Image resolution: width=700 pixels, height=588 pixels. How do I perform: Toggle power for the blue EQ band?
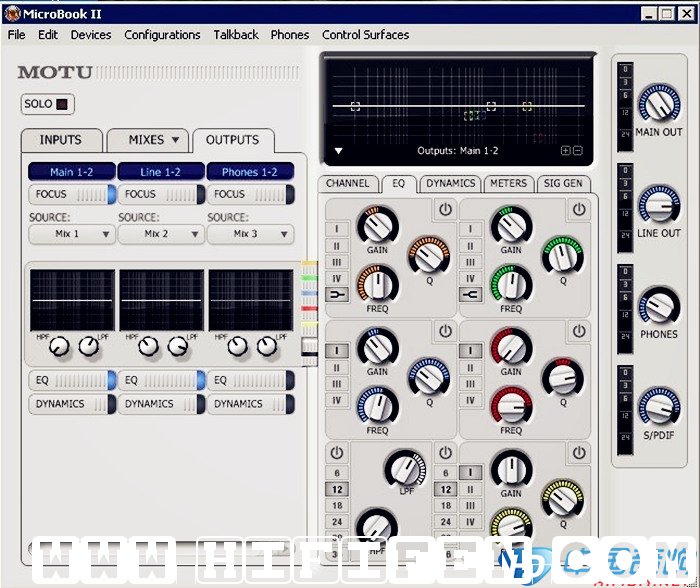pyautogui.click(x=445, y=331)
